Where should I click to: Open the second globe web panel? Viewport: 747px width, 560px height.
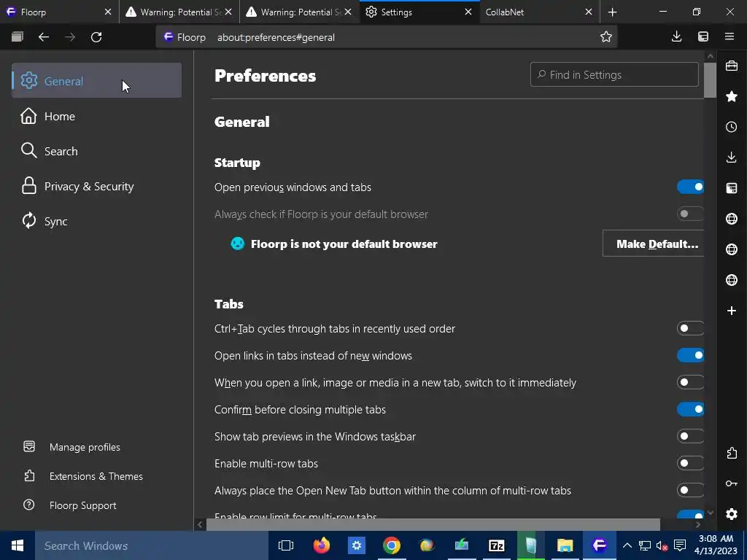point(732,249)
